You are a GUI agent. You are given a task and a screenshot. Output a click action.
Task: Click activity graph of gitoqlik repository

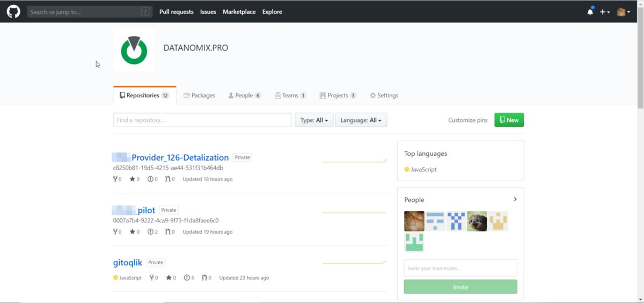click(354, 262)
